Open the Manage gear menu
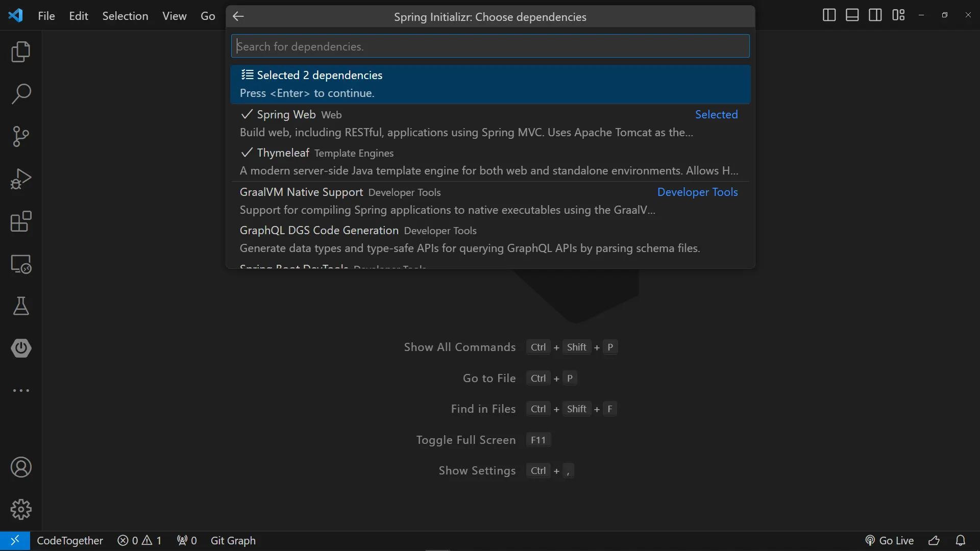This screenshot has height=551, width=980. [x=21, y=509]
